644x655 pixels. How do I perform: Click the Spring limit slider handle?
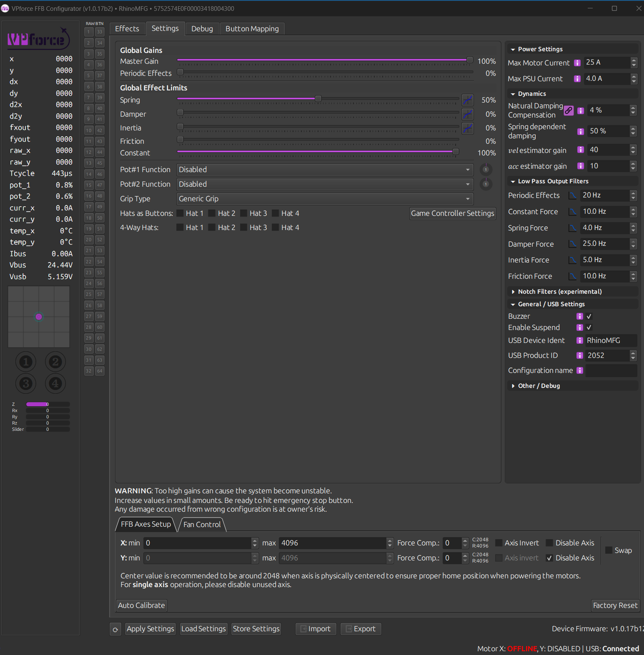(318, 99)
